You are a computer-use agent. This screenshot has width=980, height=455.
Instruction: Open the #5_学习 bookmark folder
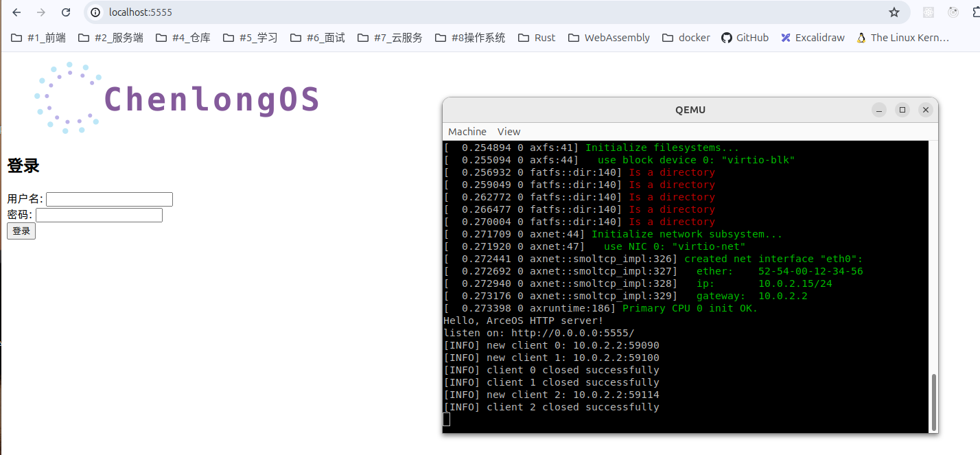click(x=250, y=38)
